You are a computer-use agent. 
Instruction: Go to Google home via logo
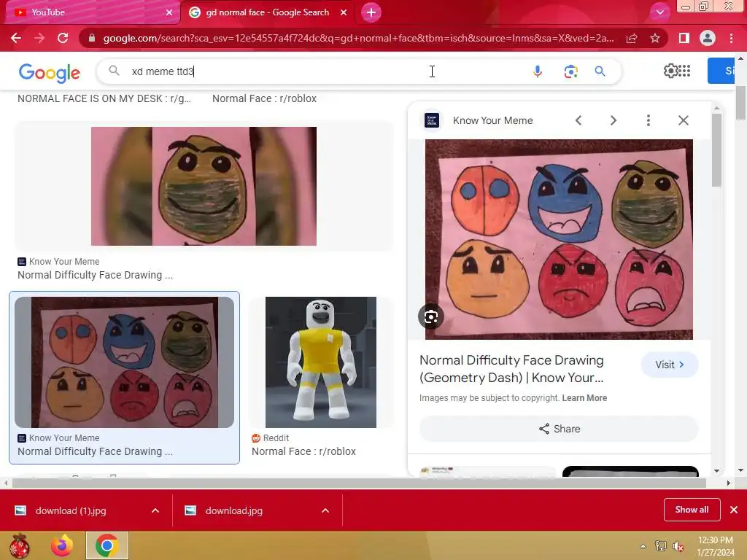point(50,72)
